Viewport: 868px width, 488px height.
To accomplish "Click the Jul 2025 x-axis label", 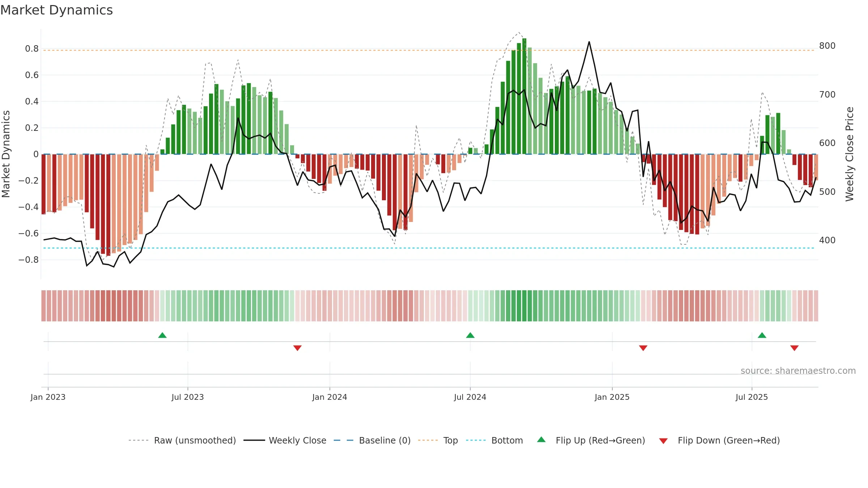I will (x=752, y=397).
